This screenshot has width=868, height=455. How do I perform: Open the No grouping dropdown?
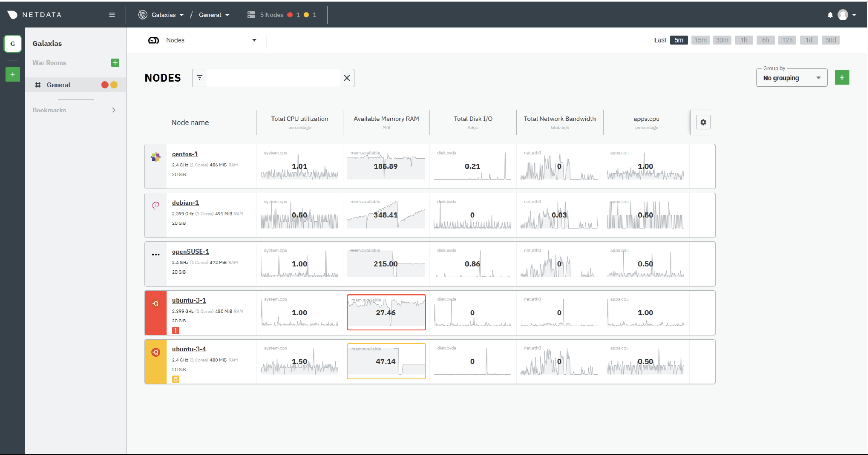pos(791,78)
